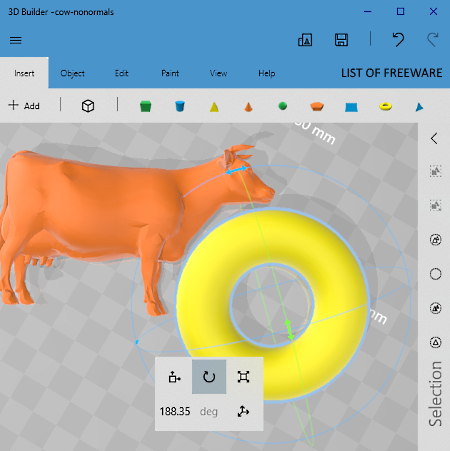Insert the blue tetrahedron shape
This screenshot has height=451, width=450.
coord(419,107)
